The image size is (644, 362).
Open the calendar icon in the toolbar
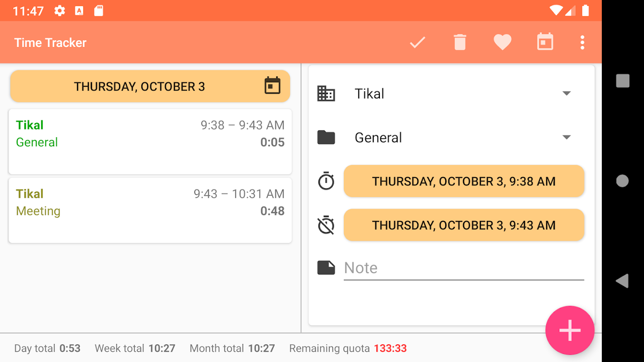[x=545, y=42]
